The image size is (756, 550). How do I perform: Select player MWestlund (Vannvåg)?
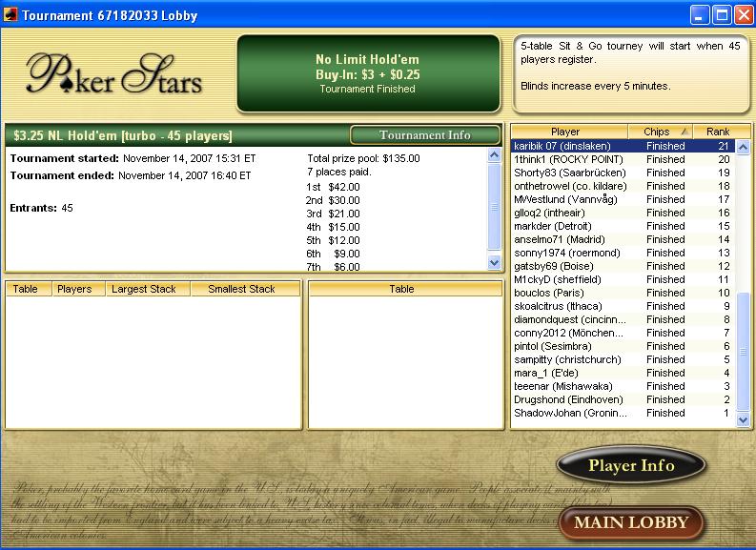click(x=623, y=199)
